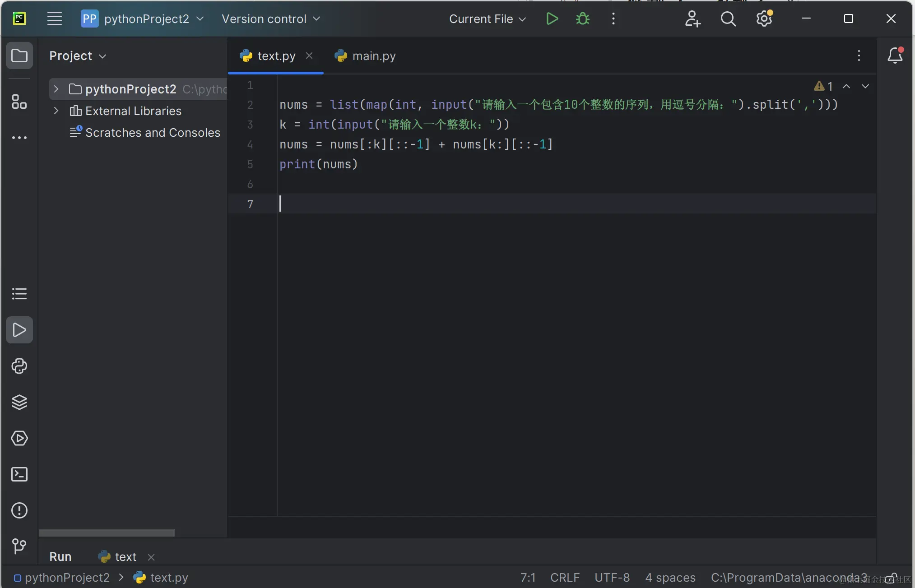This screenshot has height=588, width=915.
Task: Click the UTF-8 encoding status widget
Action: 612,578
